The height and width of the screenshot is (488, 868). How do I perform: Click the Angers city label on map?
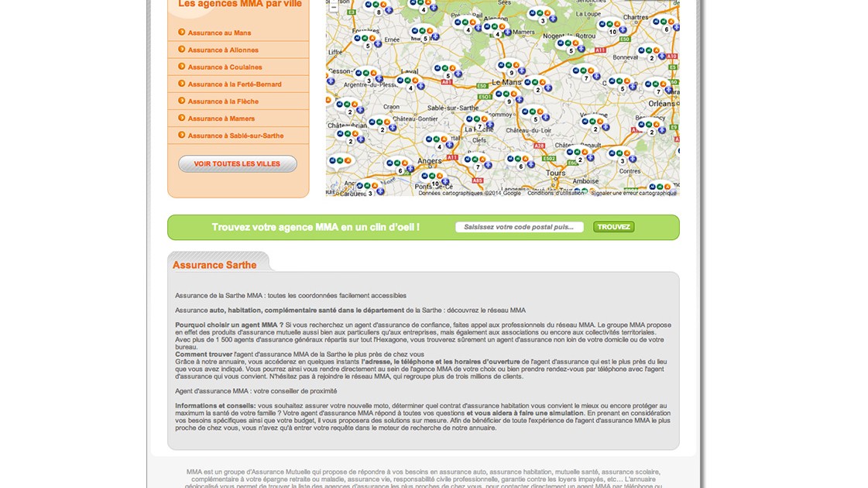(x=430, y=161)
